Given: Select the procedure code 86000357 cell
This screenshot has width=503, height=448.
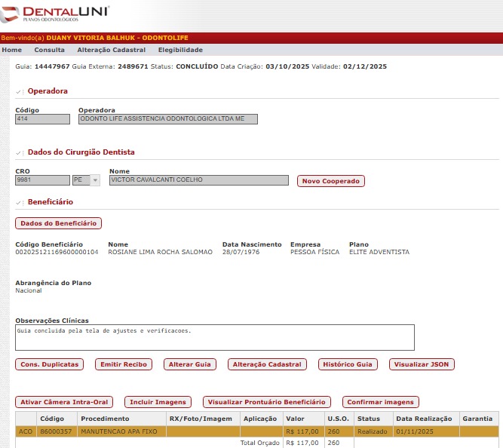Looking at the screenshot, I should [x=57, y=431].
